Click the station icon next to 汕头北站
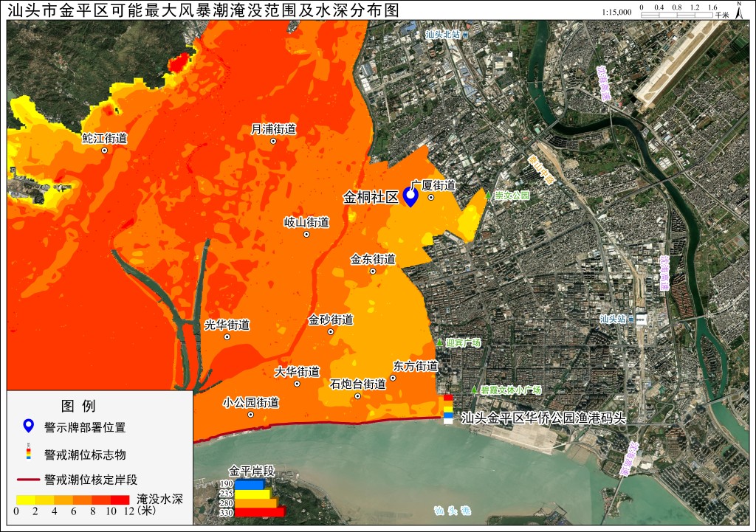 (x=465, y=35)
